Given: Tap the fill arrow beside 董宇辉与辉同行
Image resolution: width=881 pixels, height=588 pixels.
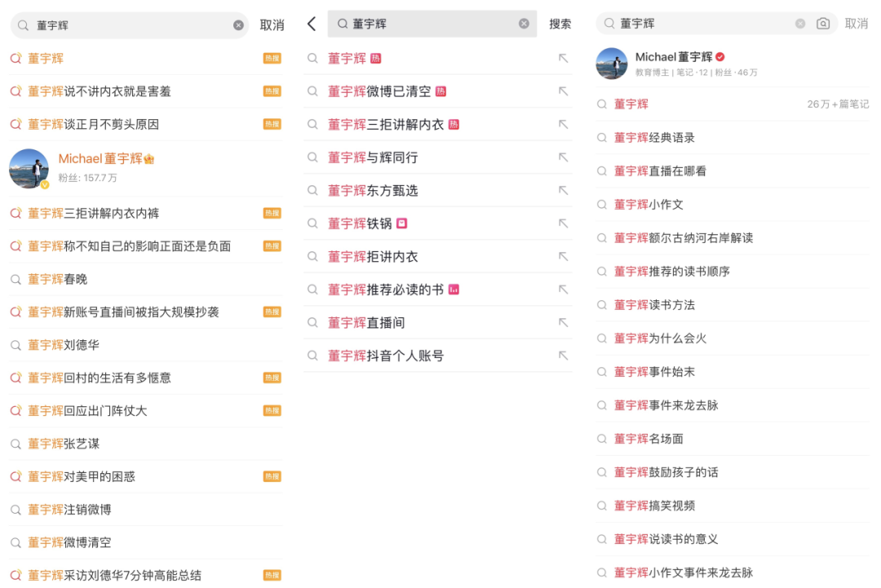Looking at the screenshot, I should click(x=563, y=157).
